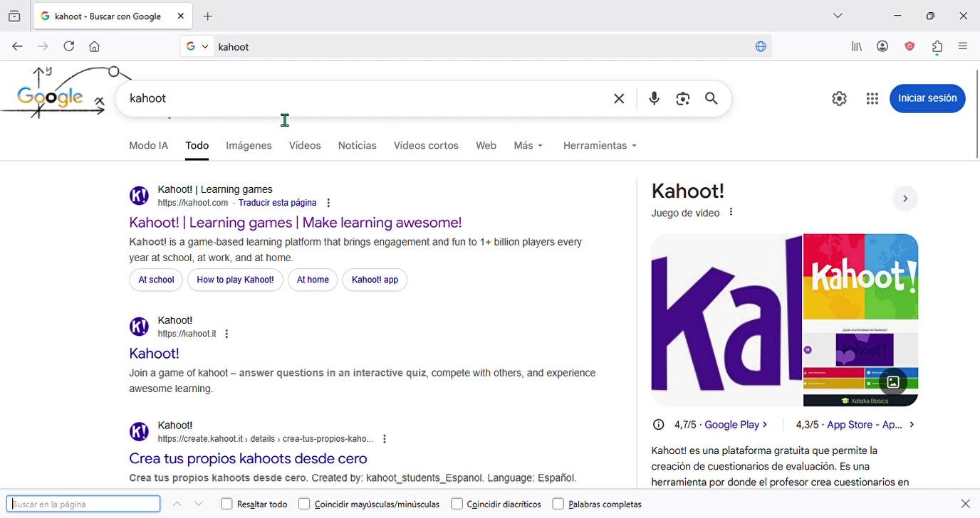Search by image with Google Lens
The image size is (980, 518).
pyautogui.click(x=683, y=98)
